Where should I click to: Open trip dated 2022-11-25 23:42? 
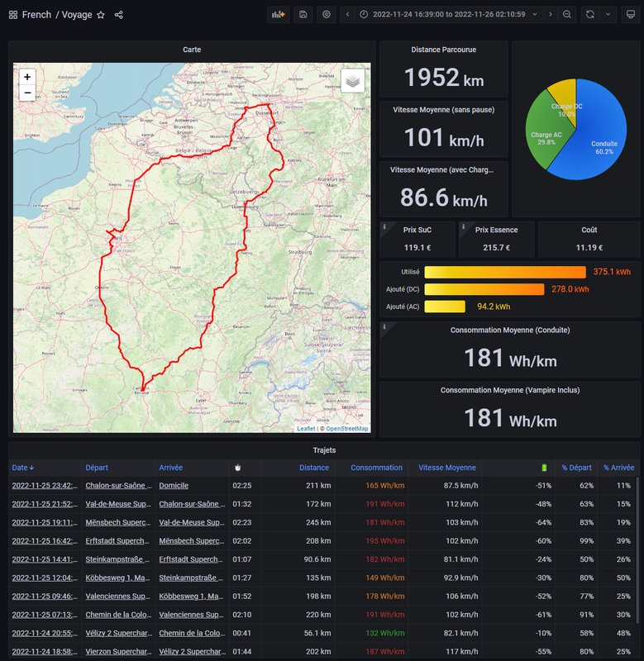coord(45,486)
